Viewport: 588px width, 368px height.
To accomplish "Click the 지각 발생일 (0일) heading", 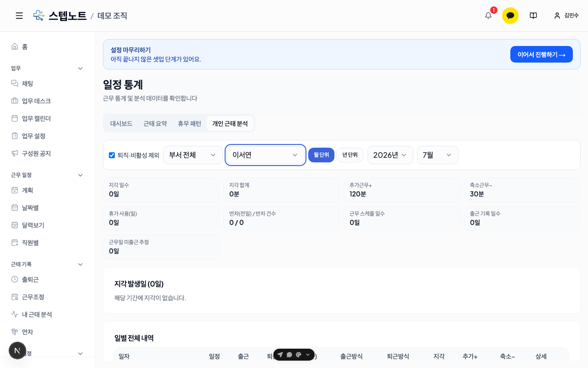I will (139, 284).
